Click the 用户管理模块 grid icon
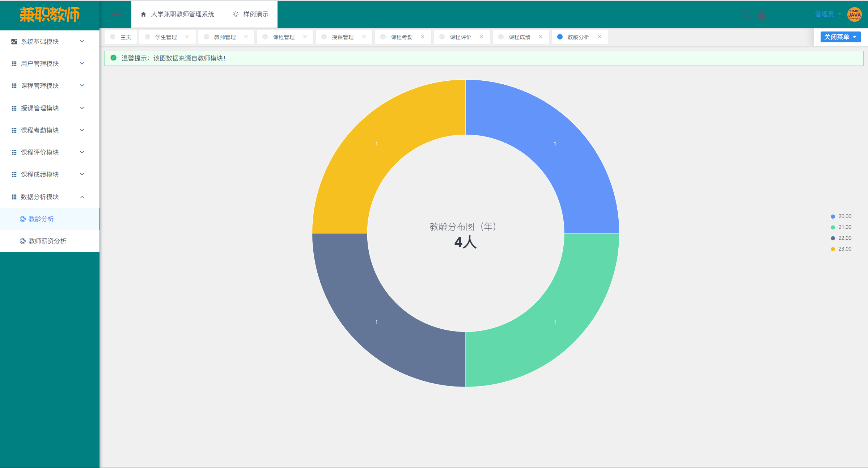This screenshot has height=468, width=868. pos(14,63)
